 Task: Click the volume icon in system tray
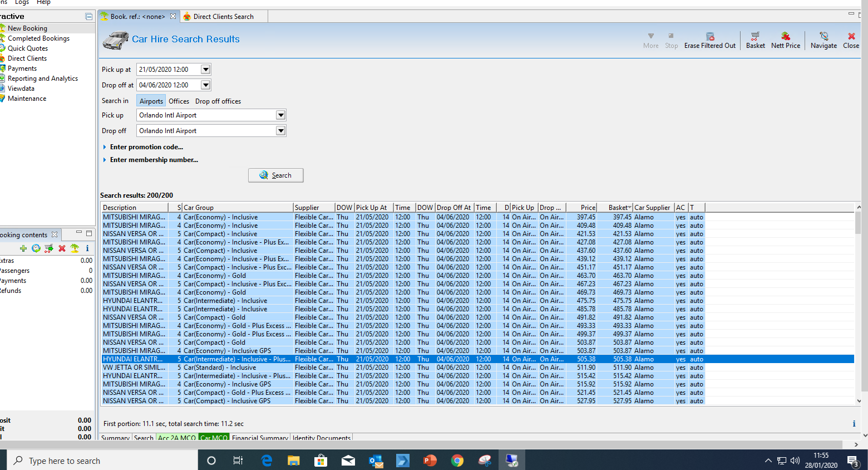(x=795, y=461)
